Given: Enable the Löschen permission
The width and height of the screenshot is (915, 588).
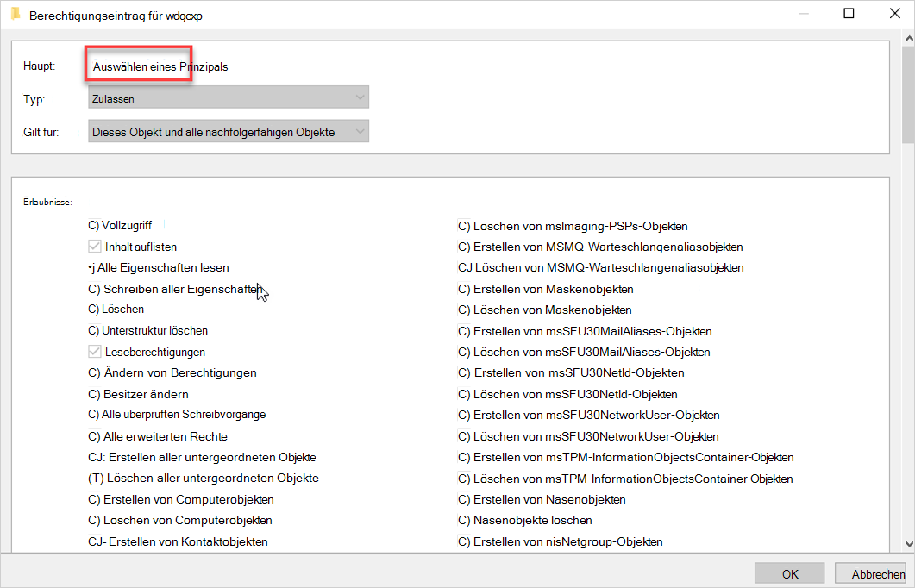Looking at the screenshot, I should tap(92, 309).
